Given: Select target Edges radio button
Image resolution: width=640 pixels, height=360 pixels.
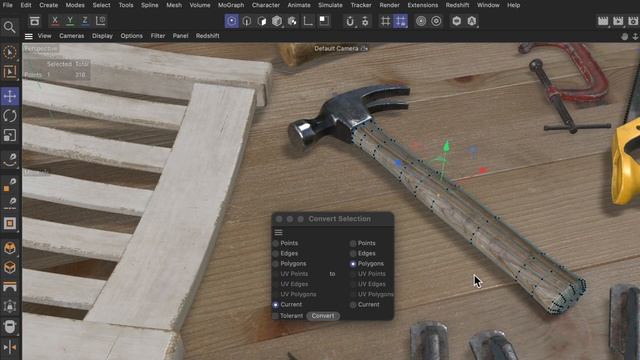Looking at the screenshot, I should (353, 253).
